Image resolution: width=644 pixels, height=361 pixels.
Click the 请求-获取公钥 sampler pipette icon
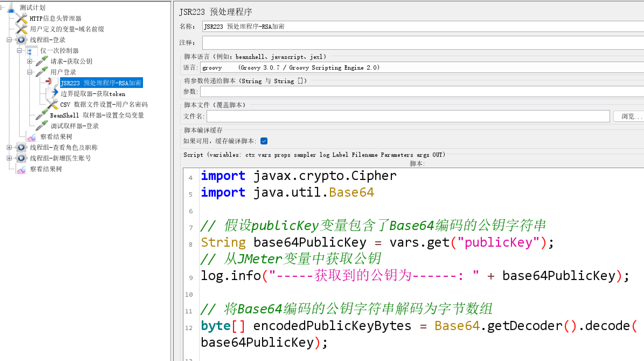coord(42,61)
